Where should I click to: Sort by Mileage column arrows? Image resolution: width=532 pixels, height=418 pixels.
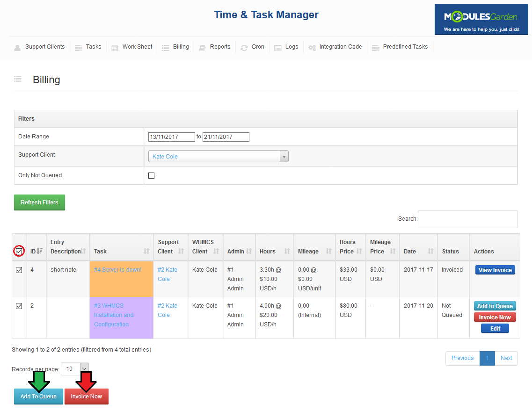click(328, 251)
